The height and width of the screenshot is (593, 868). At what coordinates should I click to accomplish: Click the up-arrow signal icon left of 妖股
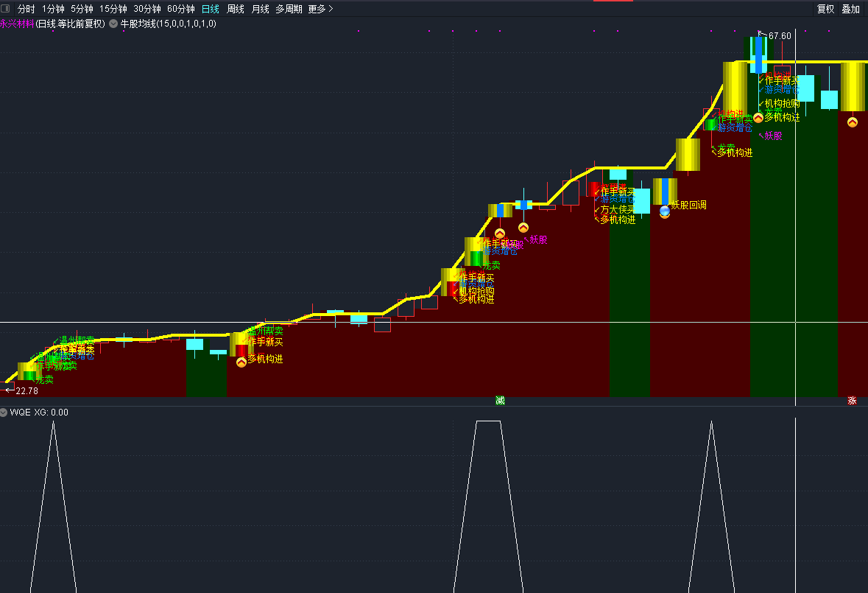point(523,228)
